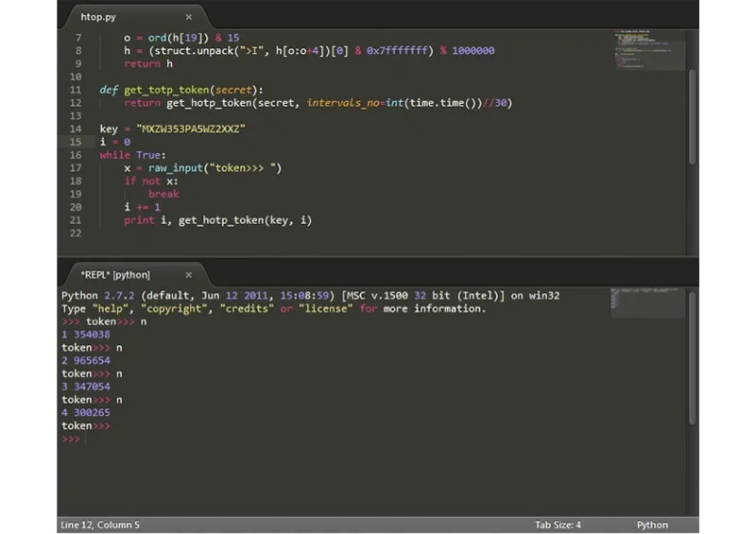Click 'print i, get_hotp_token(key, i)' line
756x534 pixels.
(x=218, y=220)
